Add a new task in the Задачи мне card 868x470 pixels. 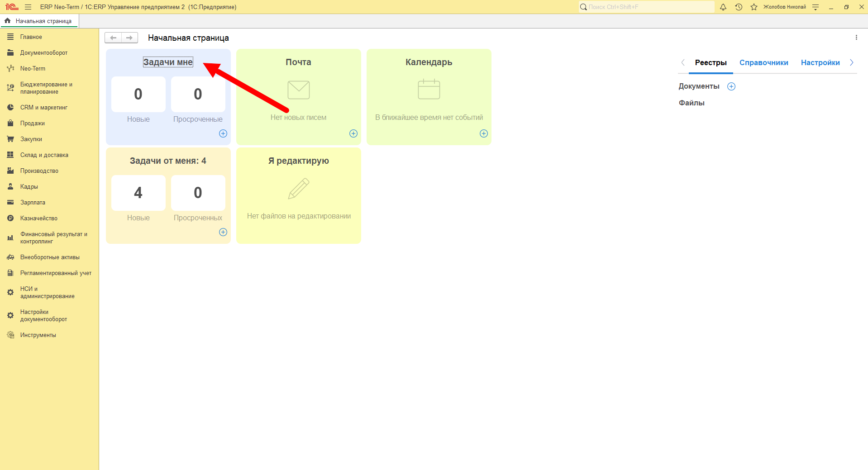click(223, 133)
